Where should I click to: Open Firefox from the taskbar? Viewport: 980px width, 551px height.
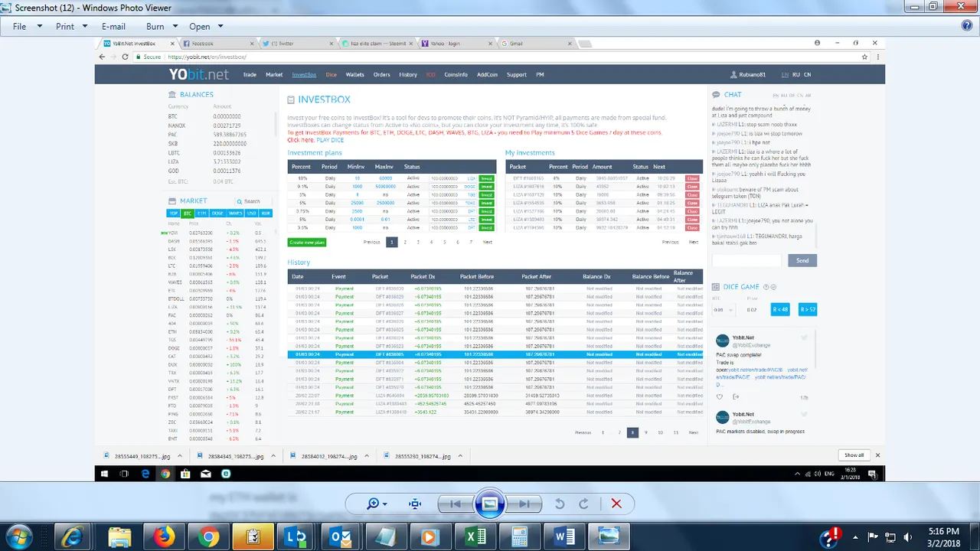coord(164,536)
